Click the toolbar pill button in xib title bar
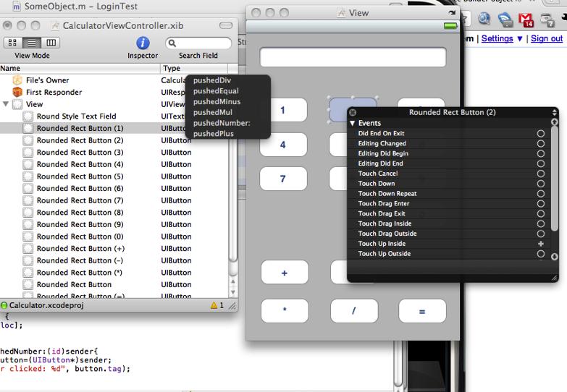 pyautogui.click(x=226, y=25)
